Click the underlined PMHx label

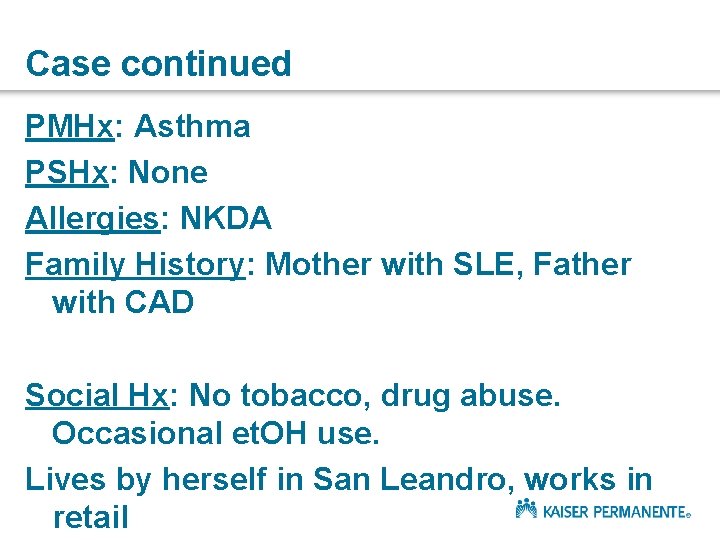pyautogui.click(x=68, y=127)
